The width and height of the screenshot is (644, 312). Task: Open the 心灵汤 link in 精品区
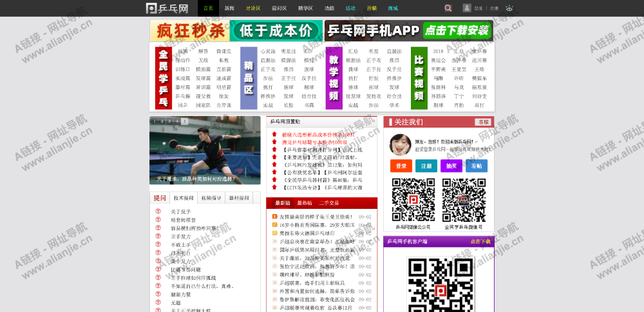[268, 52]
